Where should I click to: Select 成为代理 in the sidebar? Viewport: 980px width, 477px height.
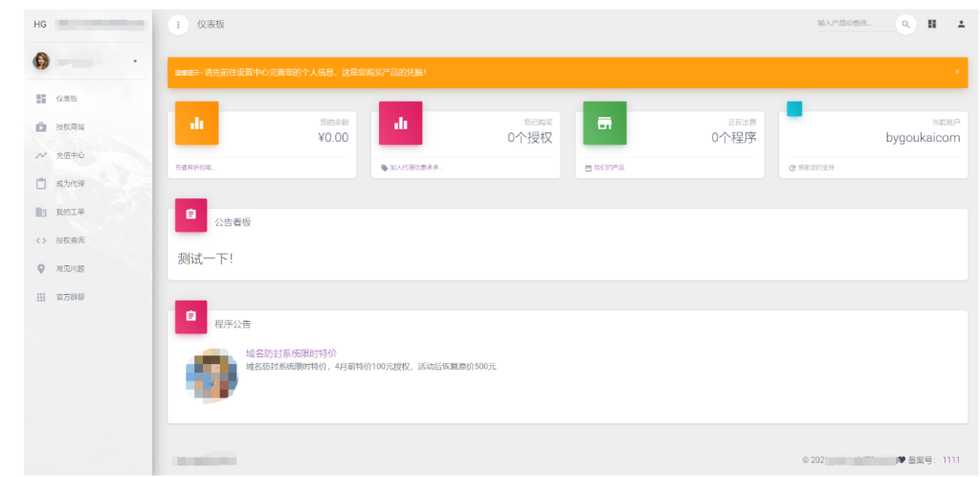pyautogui.click(x=69, y=183)
